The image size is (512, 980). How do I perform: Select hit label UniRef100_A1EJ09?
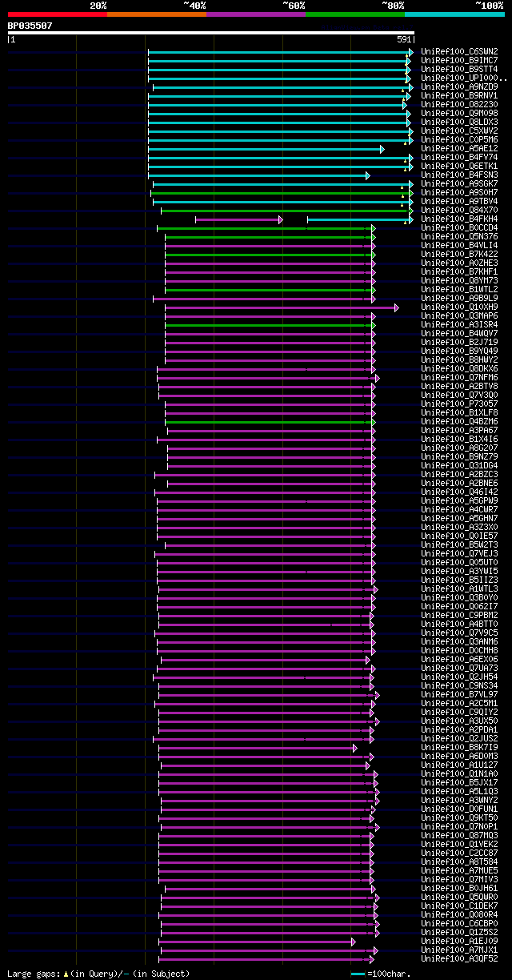[x=459, y=941]
